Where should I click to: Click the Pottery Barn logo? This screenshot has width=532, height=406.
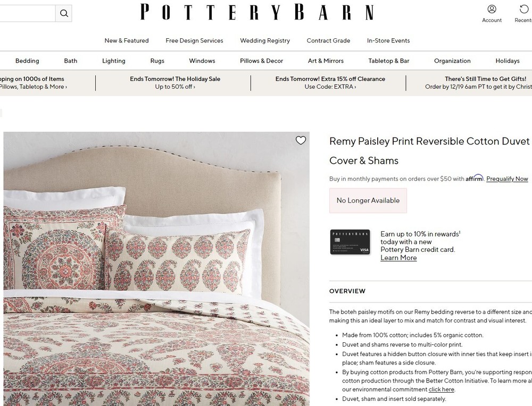257,12
